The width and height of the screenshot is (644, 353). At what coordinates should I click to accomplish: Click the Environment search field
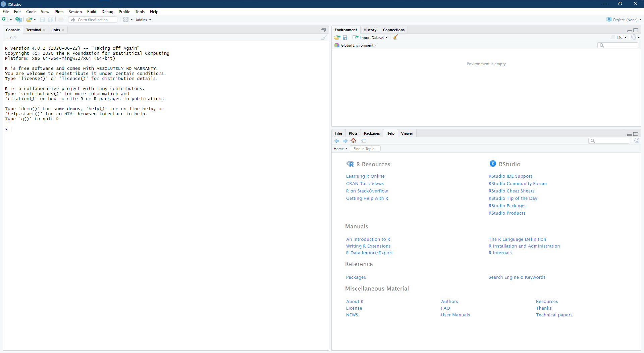click(618, 45)
